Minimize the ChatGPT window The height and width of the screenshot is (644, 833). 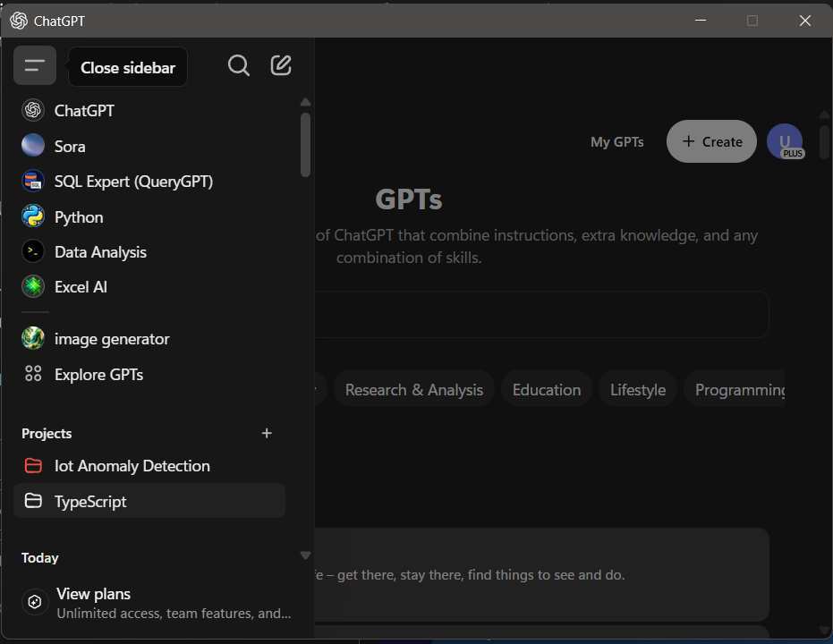(x=701, y=21)
